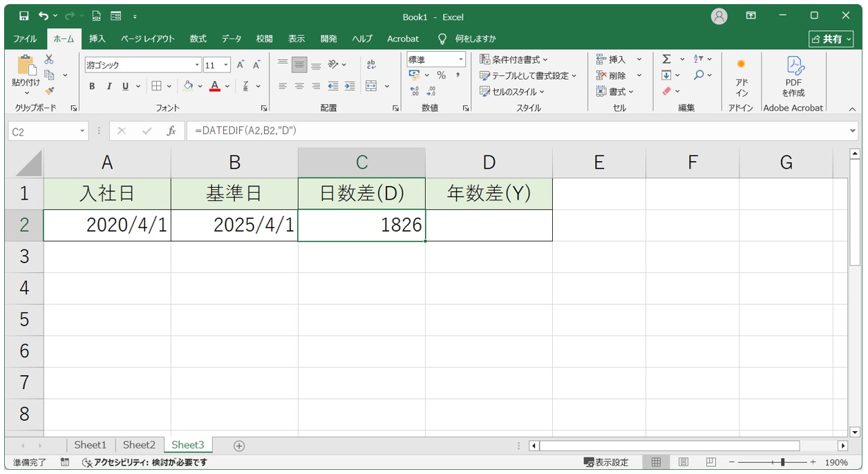Toggle center horizontal alignment
Viewport: 868px width, 474px height.
click(x=299, y=86)
